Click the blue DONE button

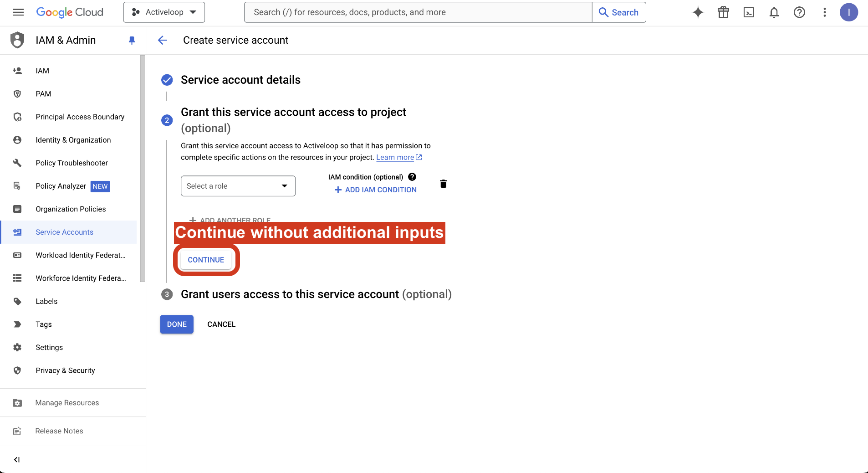[177, 324]
